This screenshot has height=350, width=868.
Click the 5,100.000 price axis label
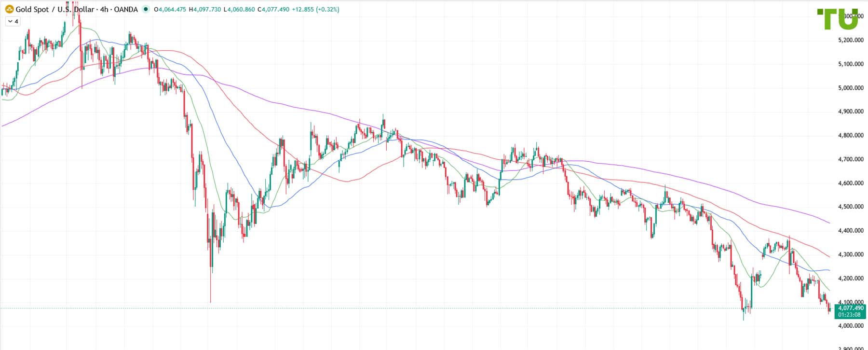pos(851,64)
